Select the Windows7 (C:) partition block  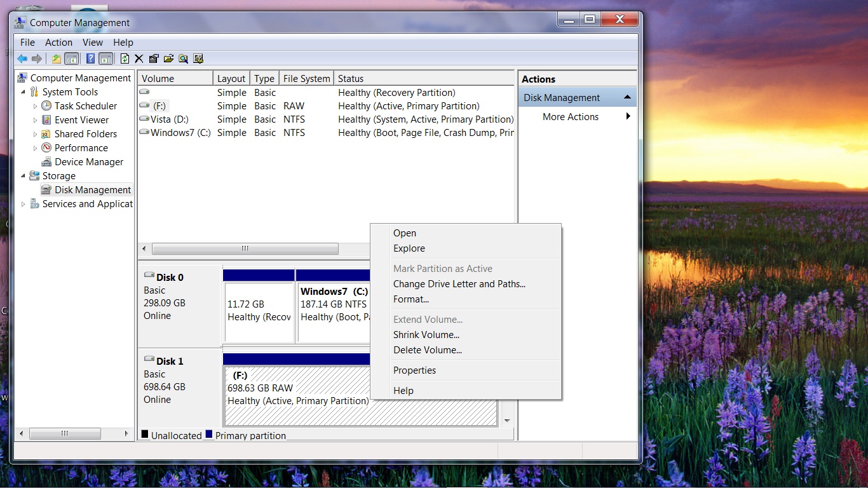[334, 305]
